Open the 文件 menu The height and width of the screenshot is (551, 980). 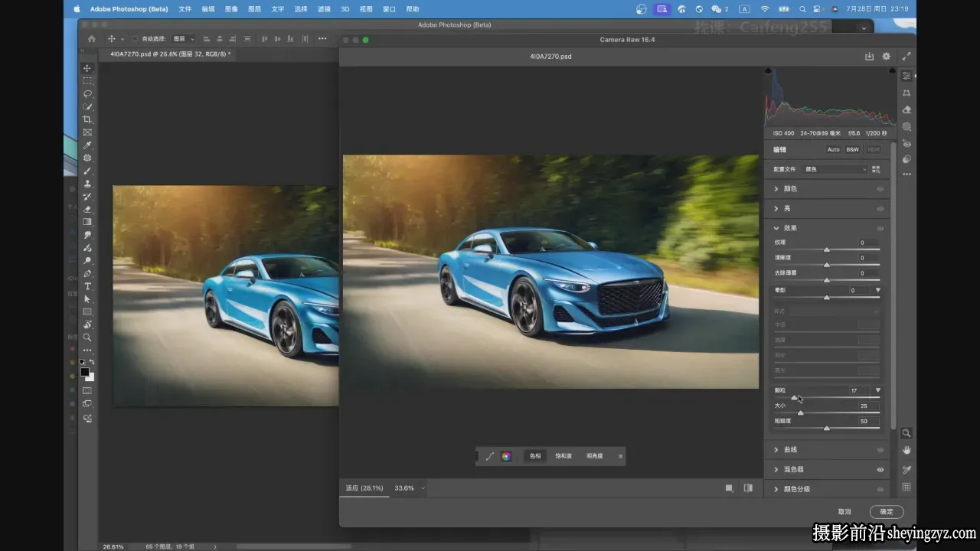coord(185,9)
